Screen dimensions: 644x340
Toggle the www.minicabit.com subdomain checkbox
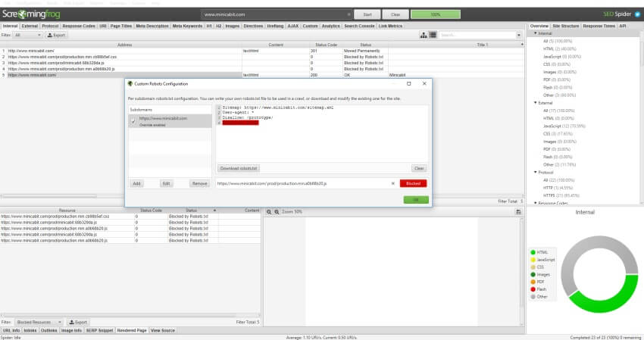(x=133, y=121)
